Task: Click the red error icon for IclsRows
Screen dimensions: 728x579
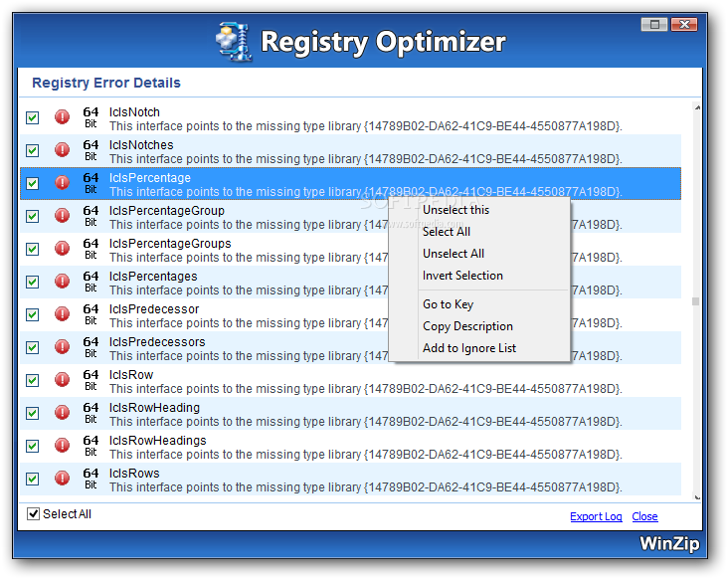Action: pyautogui.click(x=63, y=479)
